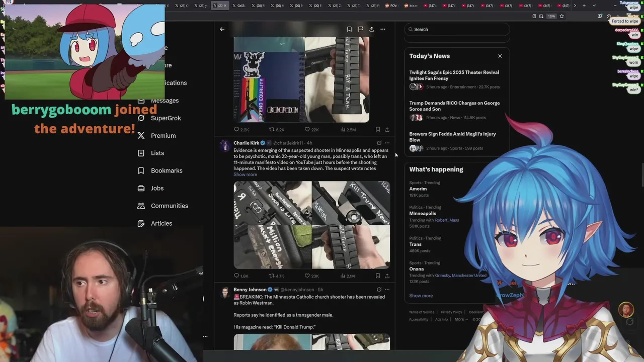Close the Today's News panel
The image size is (644, 362).
tap(500, 56)
